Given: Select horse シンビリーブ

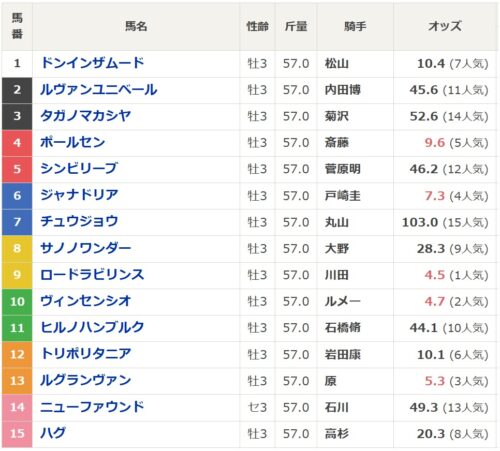Looking at the screenshot, I should click(x=79, y=169).
